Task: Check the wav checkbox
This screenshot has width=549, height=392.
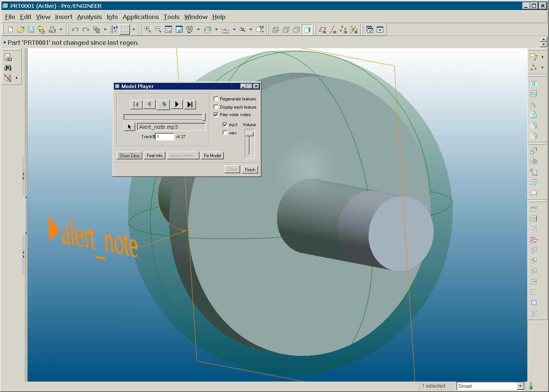Action: [225, 133]
